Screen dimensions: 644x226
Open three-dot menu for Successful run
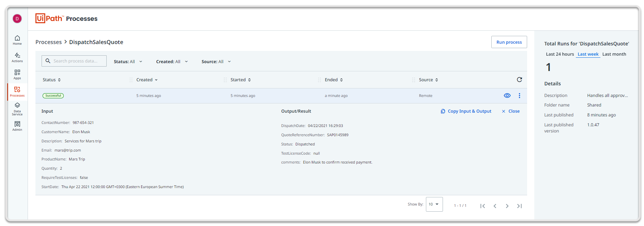pos(519,96)
